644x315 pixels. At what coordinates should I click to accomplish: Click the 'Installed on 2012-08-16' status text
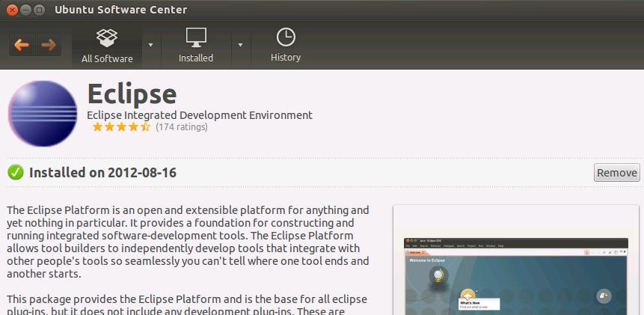pos(102,173)
